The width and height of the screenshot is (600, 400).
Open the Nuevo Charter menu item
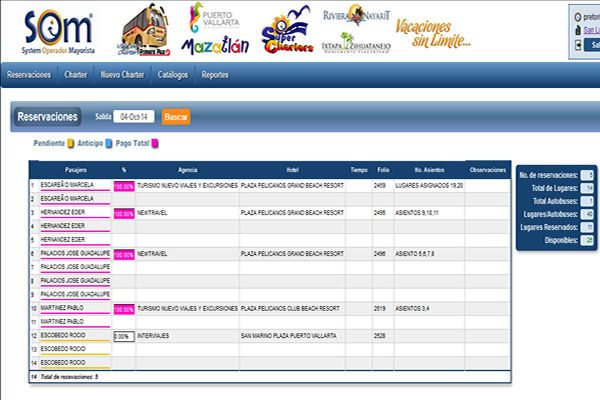tap(123, 75)
